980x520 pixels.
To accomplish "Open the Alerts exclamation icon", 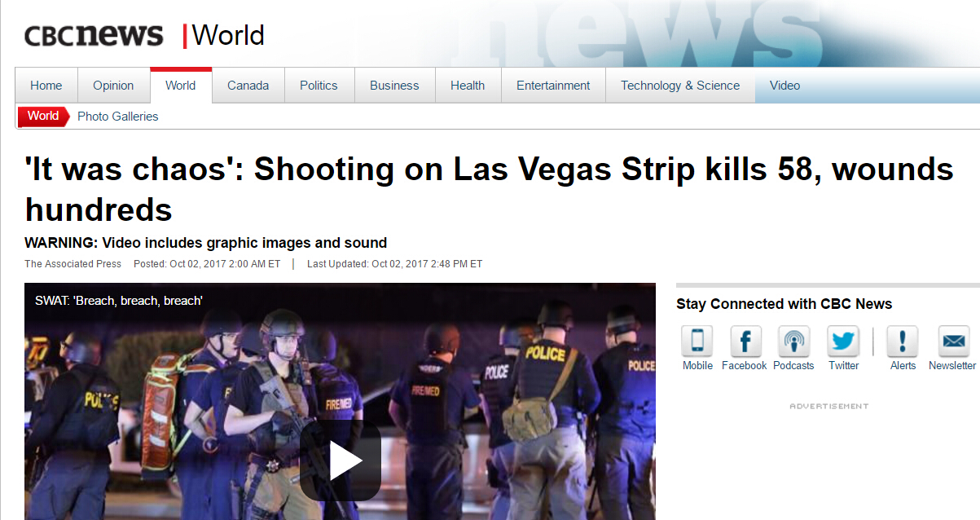I will point(903,341).
